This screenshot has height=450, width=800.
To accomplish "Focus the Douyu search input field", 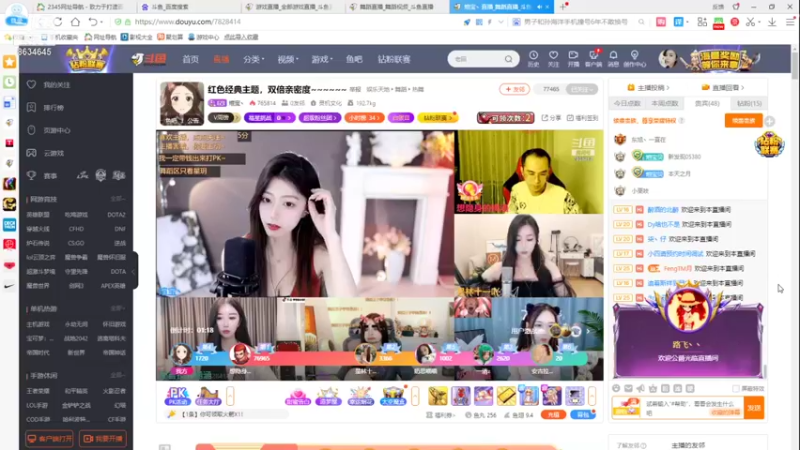I will click(477, 59).
